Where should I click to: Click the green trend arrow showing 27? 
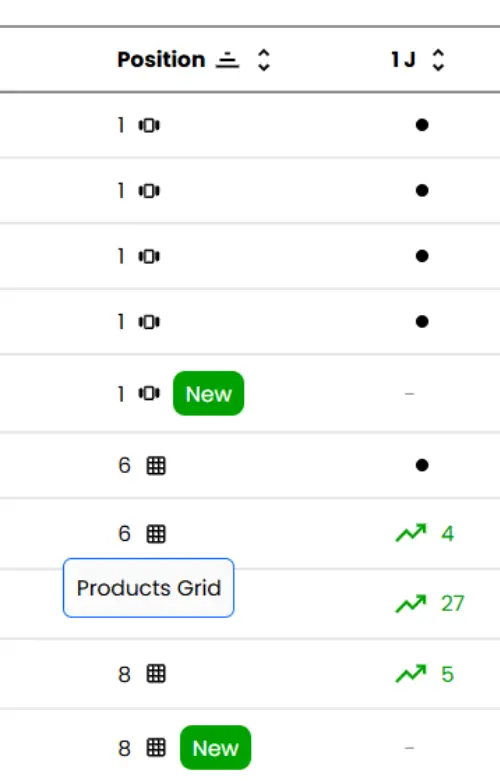(x=411, y=603)
